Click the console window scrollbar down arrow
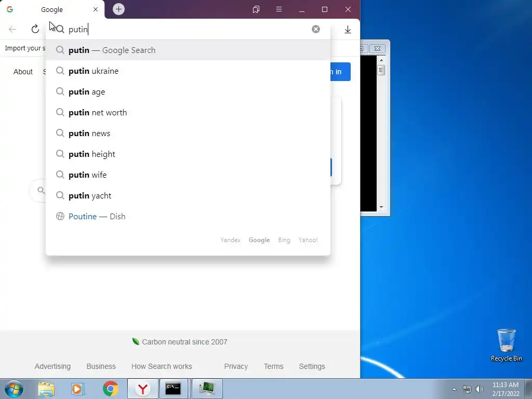 click(381, 207)
